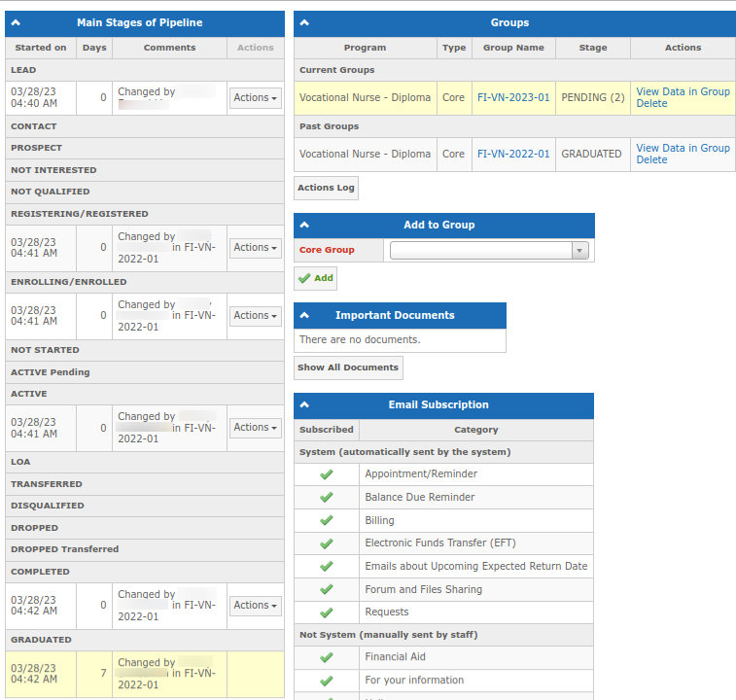Collapse the Main Stages of Pipeline panel
The height and width of the screenshot is (700, 736).
[x=16, y=22]
